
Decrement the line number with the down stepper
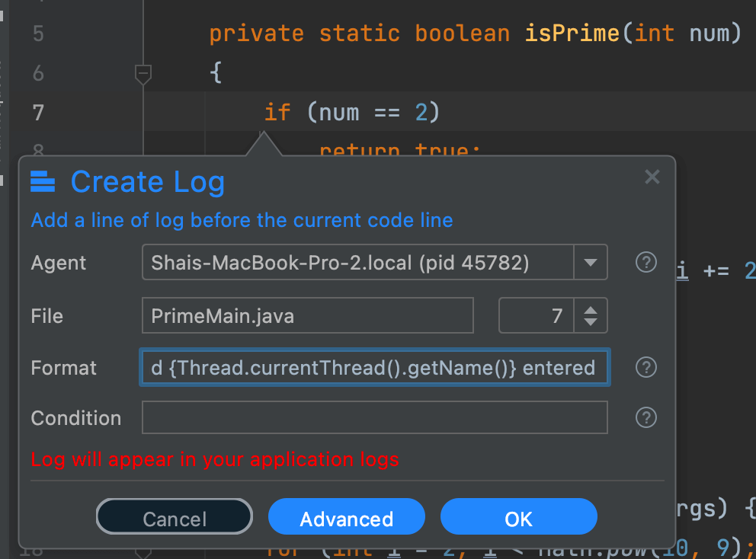click(x=591, y=321)
